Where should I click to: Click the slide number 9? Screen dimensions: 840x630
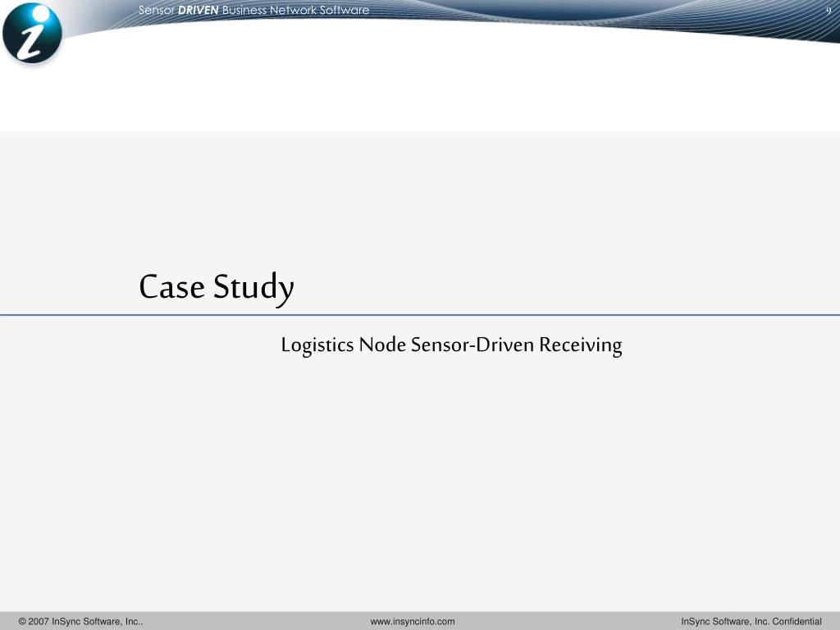tap(829, 11)
